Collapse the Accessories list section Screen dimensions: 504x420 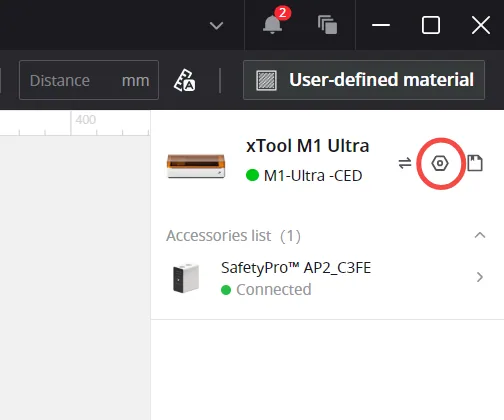click(x=480, y=235)
